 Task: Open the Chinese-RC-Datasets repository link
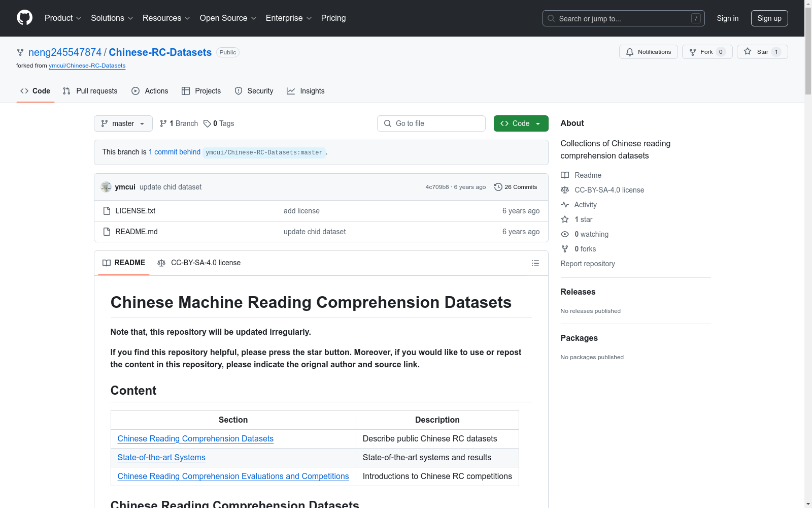pos(160,52)
